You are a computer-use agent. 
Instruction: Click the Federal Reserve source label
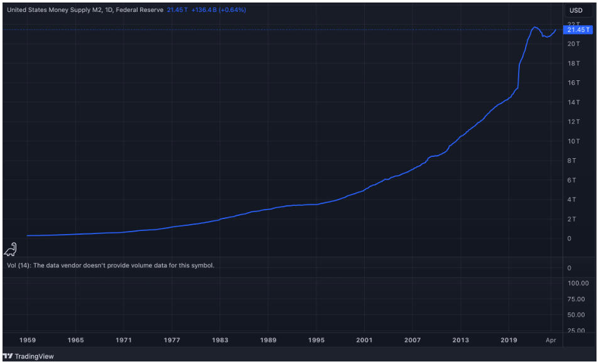(x=139, y=10)
